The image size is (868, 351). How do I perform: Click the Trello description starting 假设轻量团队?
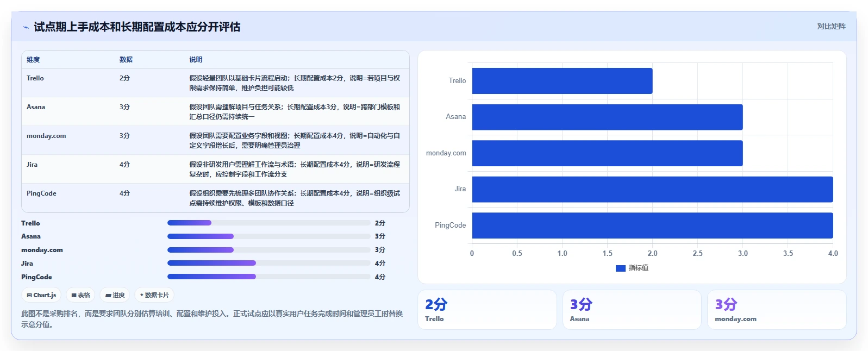point(295,83)
